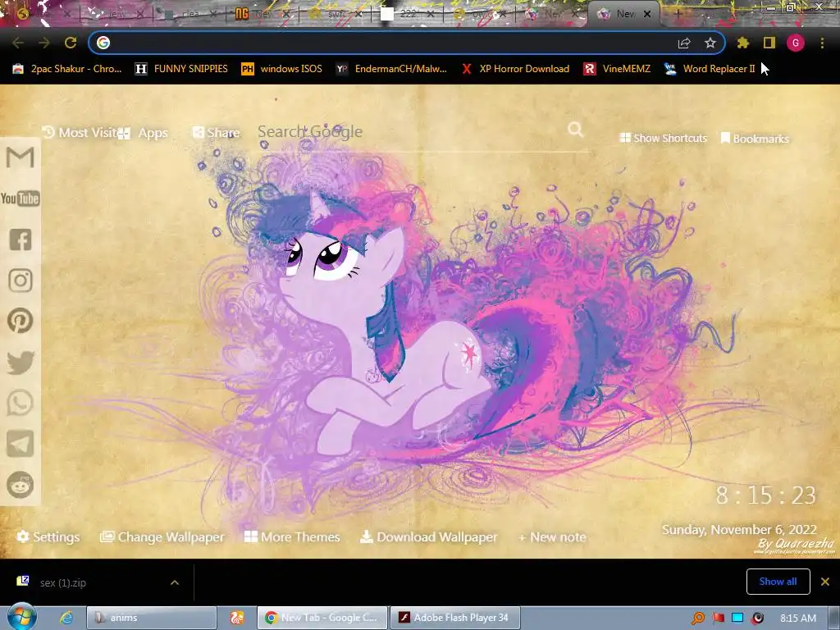
Task: Click New Tab - Google Chrome taskbar button
Action: 322,618
